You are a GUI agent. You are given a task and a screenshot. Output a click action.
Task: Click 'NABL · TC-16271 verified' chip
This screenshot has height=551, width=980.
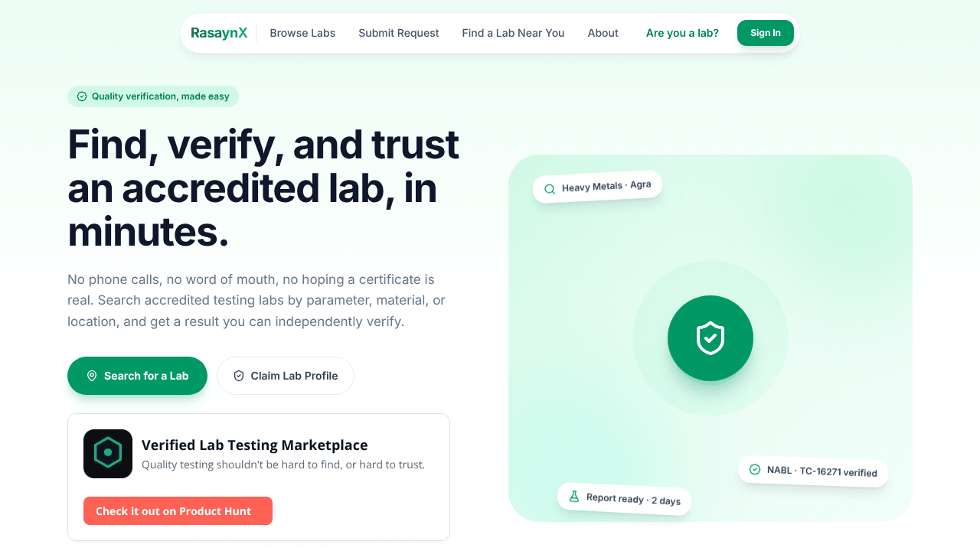pos(813,471)
